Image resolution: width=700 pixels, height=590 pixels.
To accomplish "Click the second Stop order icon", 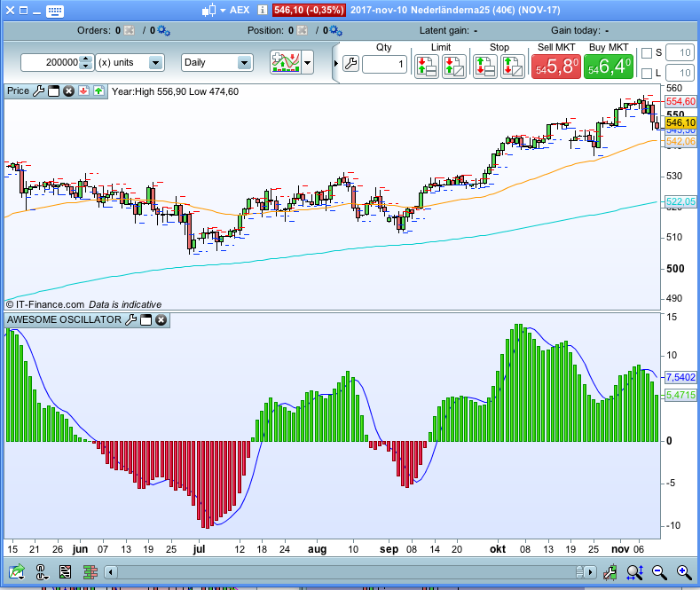I will point(513,66).
